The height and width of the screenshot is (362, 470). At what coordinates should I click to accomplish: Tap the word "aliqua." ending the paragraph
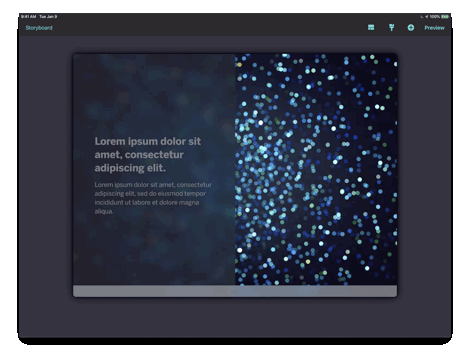(x=104, y=211)
